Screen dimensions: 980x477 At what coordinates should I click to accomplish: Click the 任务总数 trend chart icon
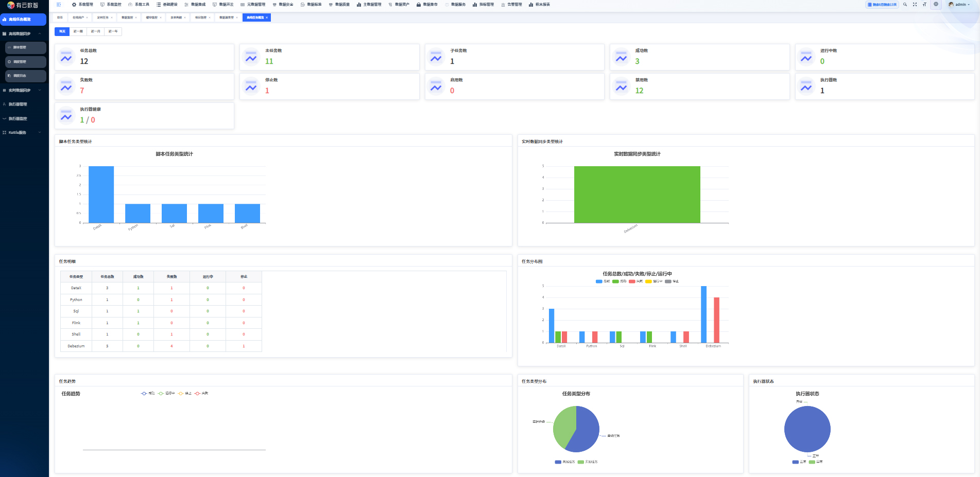pos(66,57)
